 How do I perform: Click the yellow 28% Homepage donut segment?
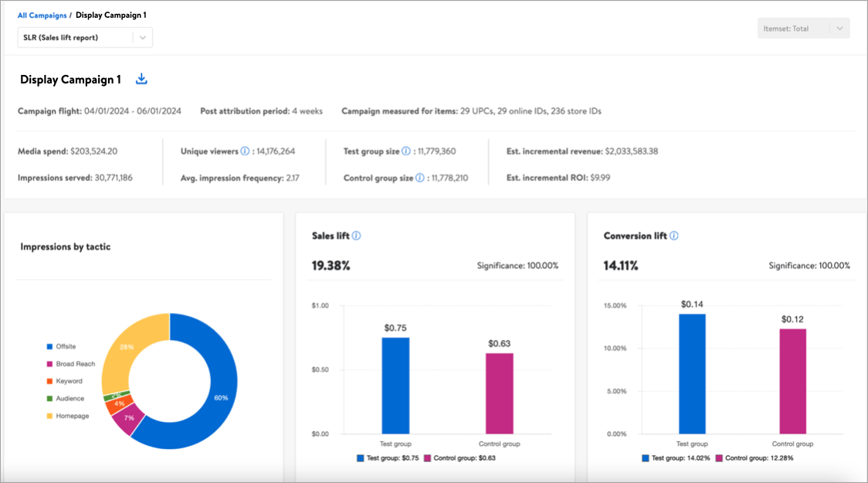[x=126, y=348]
